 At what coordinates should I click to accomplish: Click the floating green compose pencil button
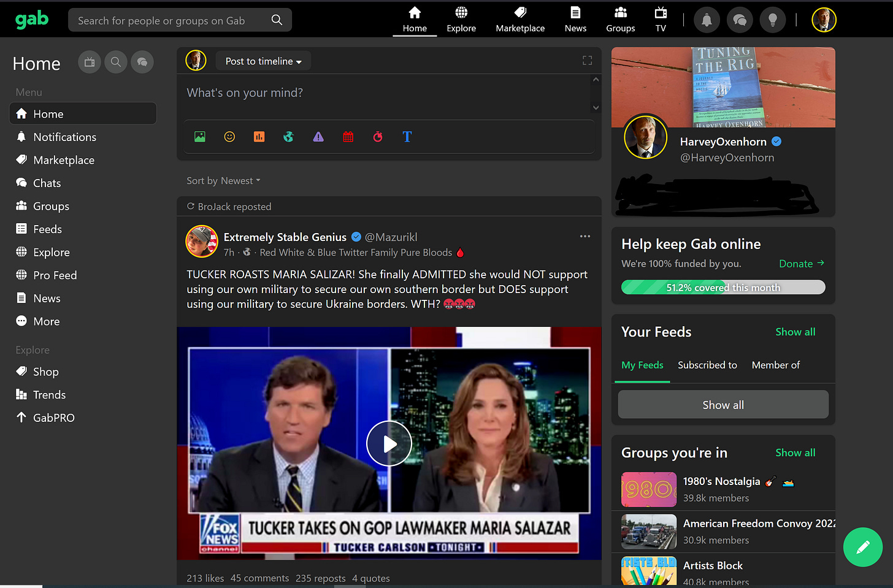[x=862, y=547]
